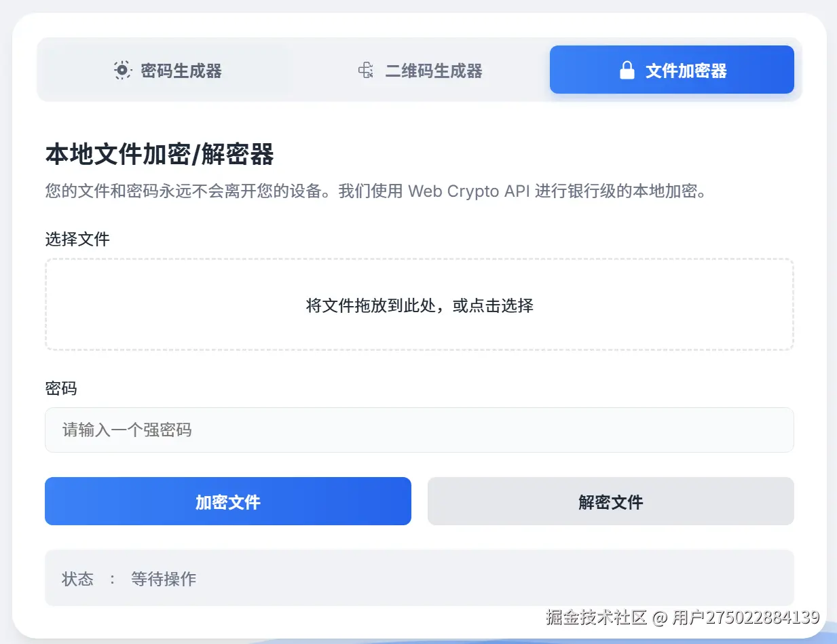This screenshot has height=644, width=837.
Task: Click the text 将文件拖放到此处，或点击选择
Action: 419,306
